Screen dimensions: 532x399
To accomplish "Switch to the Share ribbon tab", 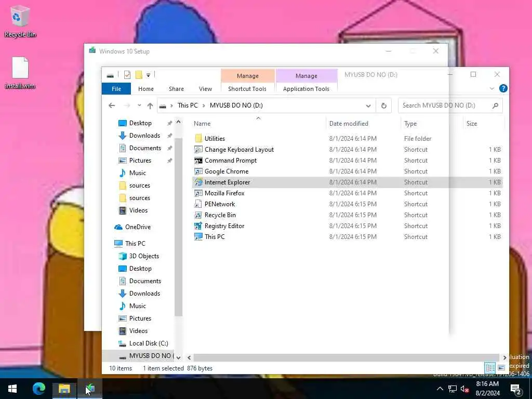I will [x=177, y=88].
